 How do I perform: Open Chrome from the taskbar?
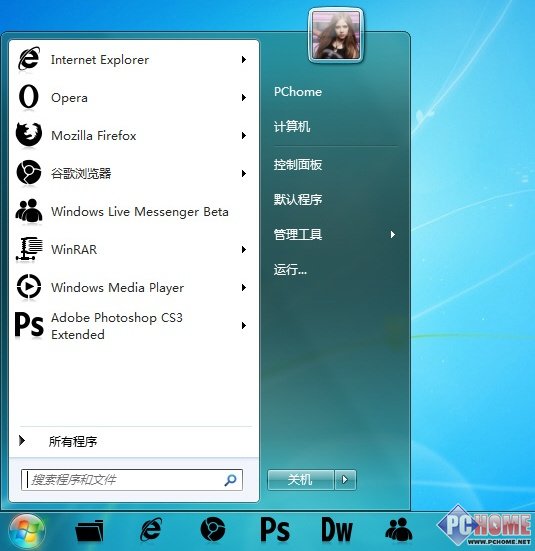(212, 529)
